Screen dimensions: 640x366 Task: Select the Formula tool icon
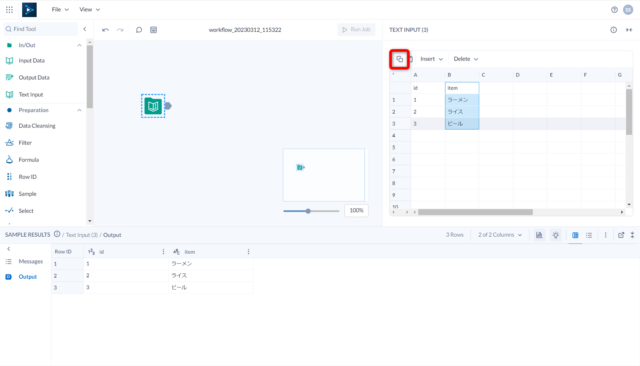pos(9,160)
